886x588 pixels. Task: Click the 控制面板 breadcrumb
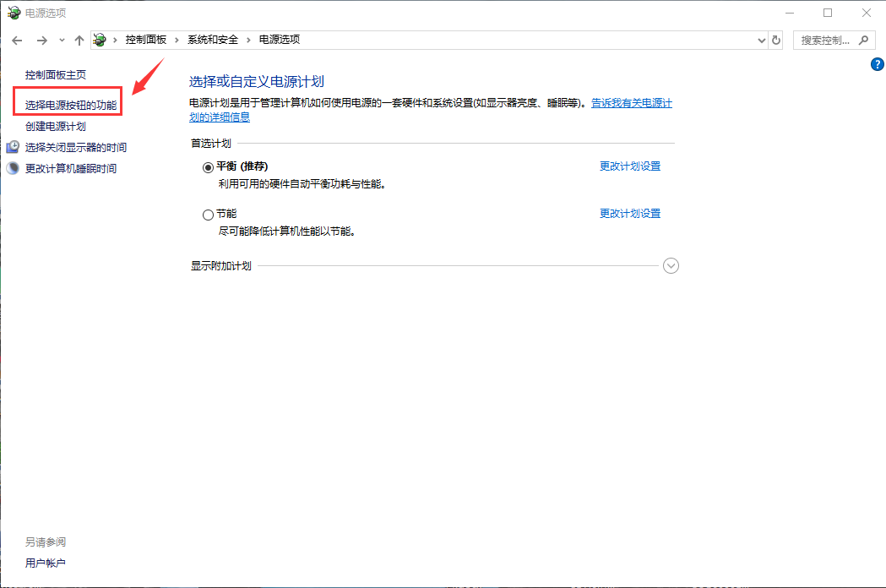point(146,40)
